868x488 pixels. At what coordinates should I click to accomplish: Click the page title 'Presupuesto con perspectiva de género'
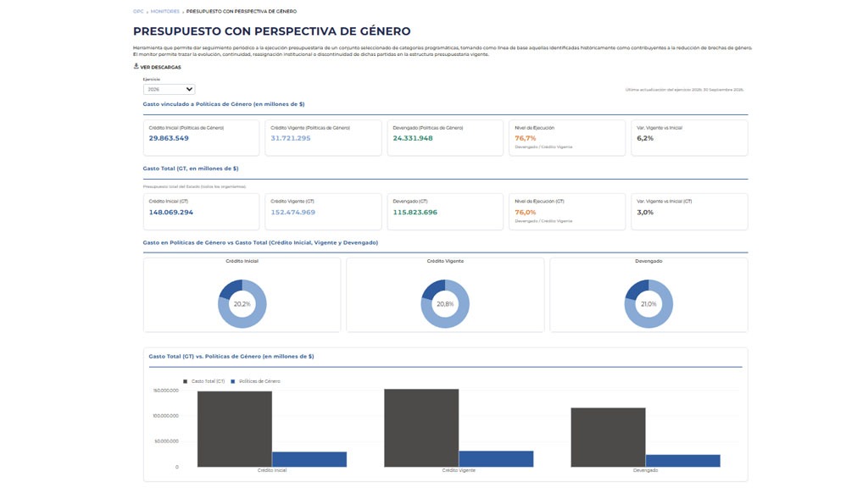(x=272, y=31)
